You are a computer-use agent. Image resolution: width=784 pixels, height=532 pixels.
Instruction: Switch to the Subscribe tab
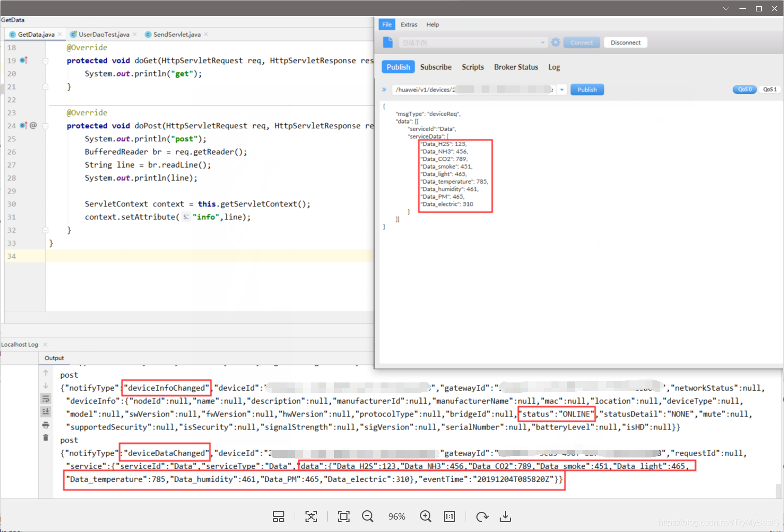tap(435, 67)
